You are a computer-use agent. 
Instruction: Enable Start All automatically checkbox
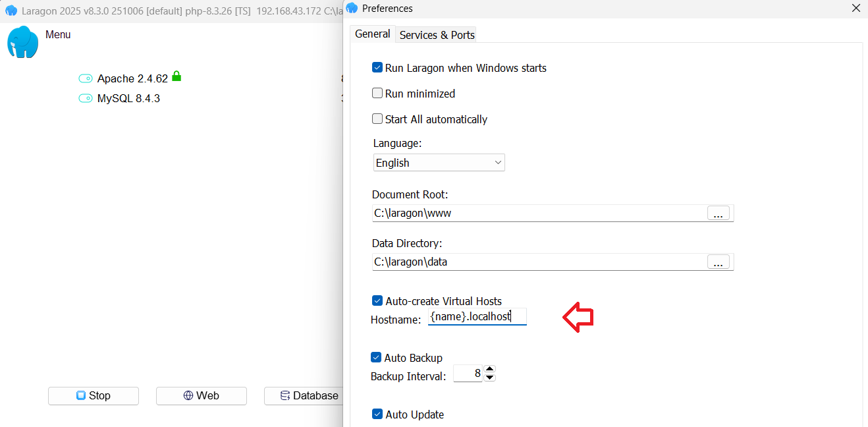tap(377, 119)
